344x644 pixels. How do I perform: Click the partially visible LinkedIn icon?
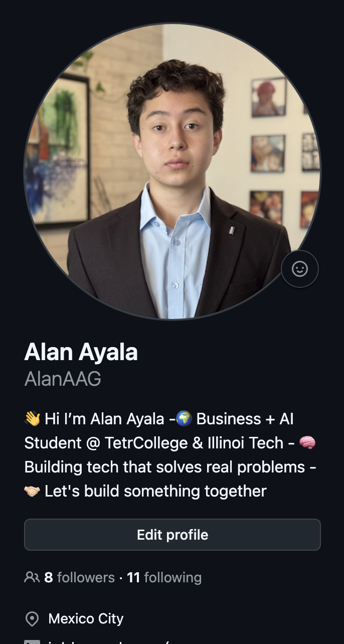32,641
